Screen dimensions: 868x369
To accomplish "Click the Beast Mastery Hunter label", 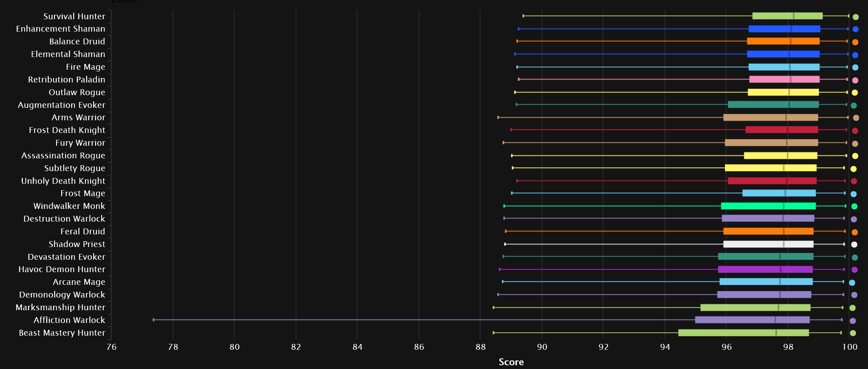I will coord(62,333).
